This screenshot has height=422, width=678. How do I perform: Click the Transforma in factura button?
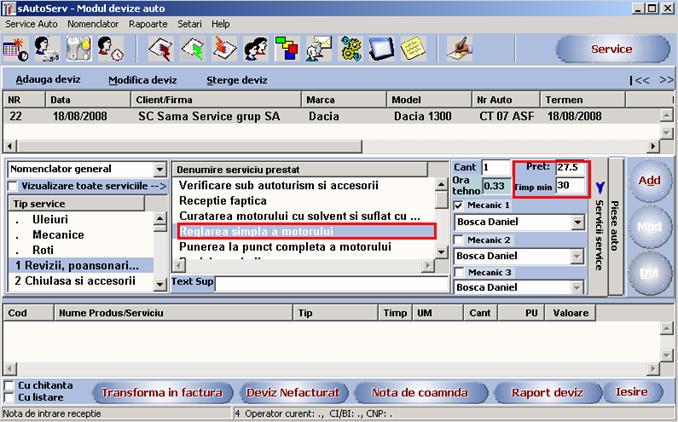(x=160, y=392)
